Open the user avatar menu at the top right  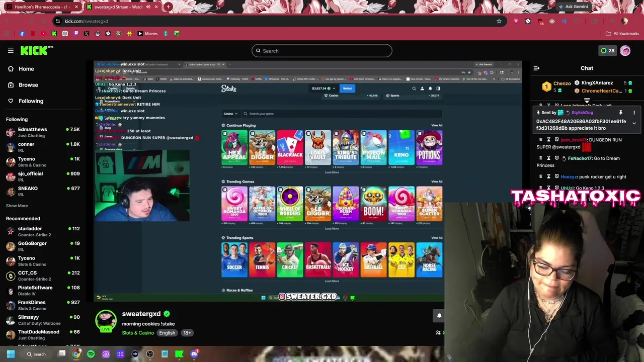pos(625,51)
